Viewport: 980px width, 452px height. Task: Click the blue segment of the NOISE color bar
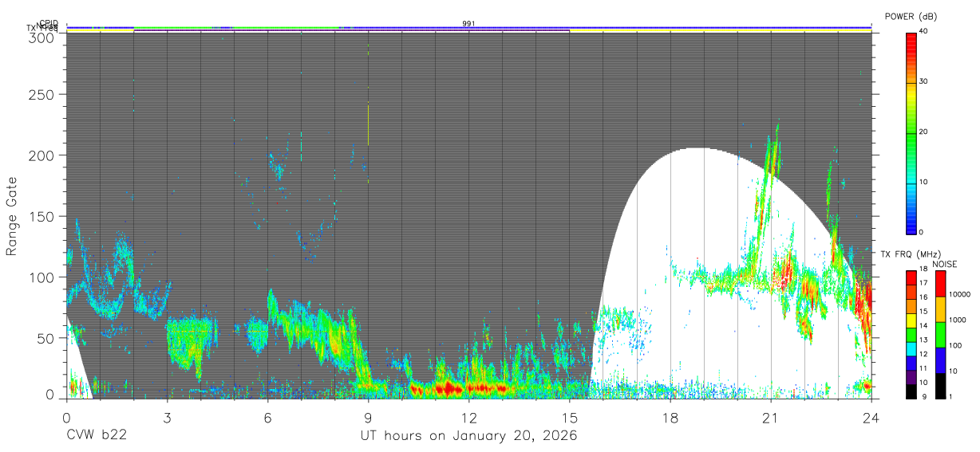(x=940, y=360)
